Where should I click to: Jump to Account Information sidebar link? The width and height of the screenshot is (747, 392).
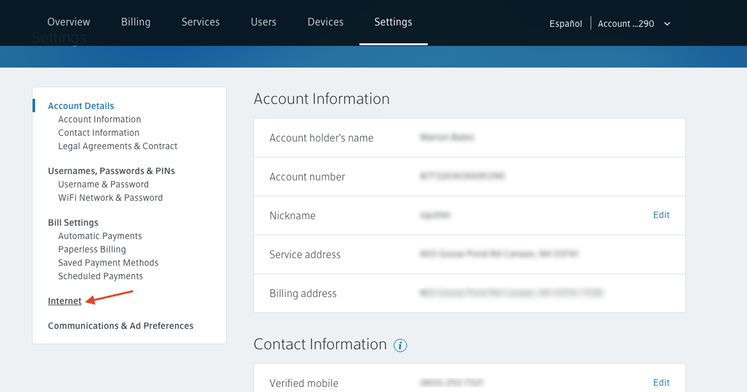tap(100, 119)
